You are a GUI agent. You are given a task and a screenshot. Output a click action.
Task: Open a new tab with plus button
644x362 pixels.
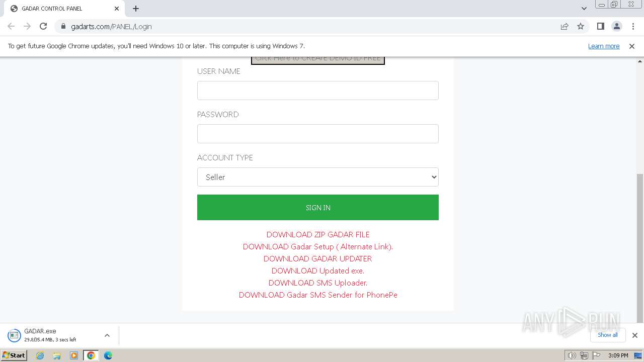click(x=136, y=9)
